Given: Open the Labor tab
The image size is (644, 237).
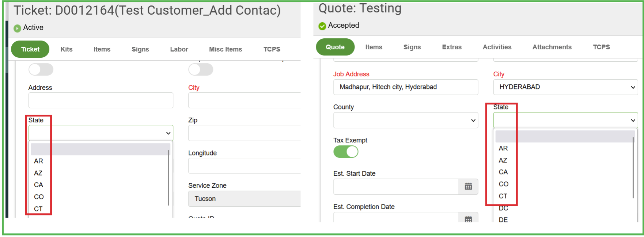Looking at the screenshot, I should pyautogui.click(x=179, y=49).
